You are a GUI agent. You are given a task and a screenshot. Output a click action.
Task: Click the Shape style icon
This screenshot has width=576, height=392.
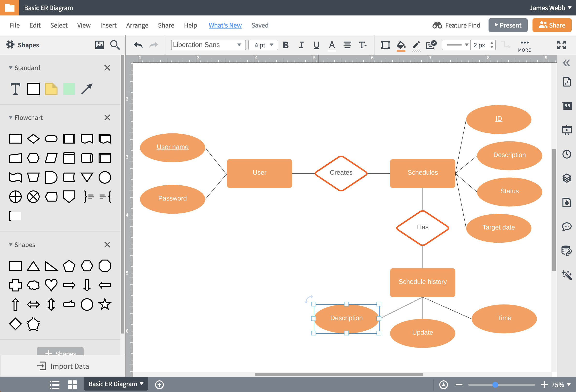[x=385, y=45]
